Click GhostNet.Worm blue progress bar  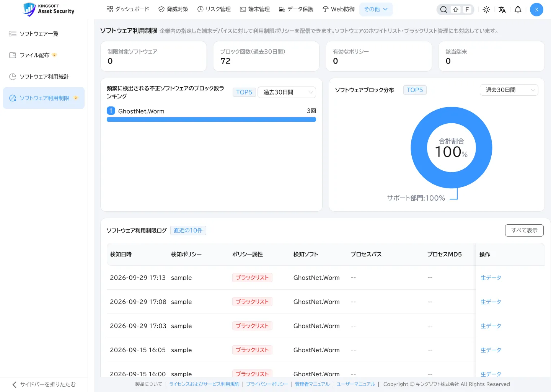(211, 119)
